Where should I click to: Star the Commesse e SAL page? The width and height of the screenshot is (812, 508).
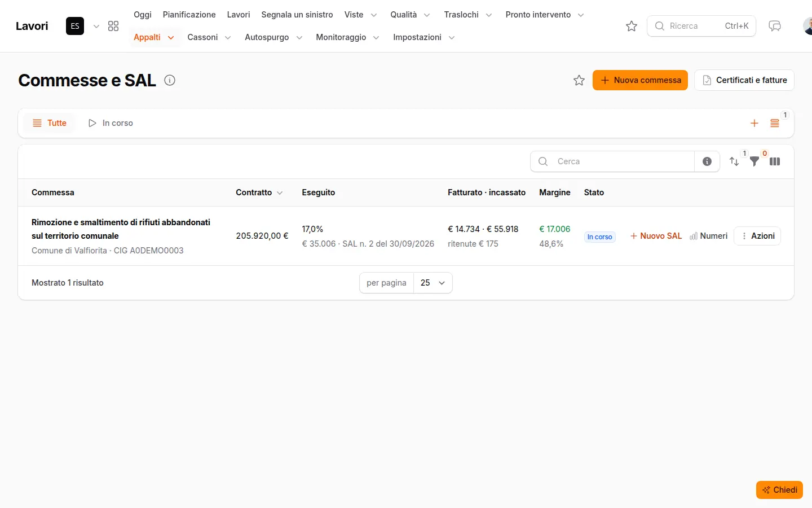[x=579, y=80]
